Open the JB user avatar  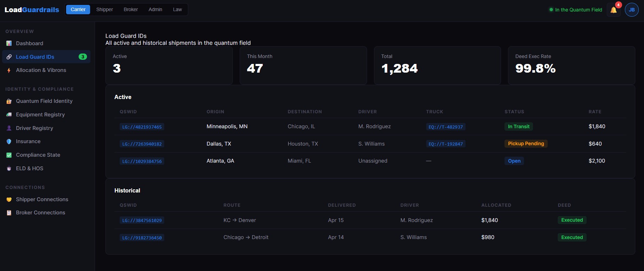(631, 10)
